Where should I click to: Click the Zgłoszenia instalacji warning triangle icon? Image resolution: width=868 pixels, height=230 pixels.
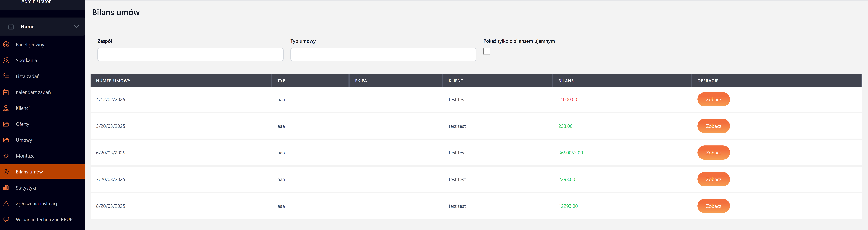(x=6, y=204)
